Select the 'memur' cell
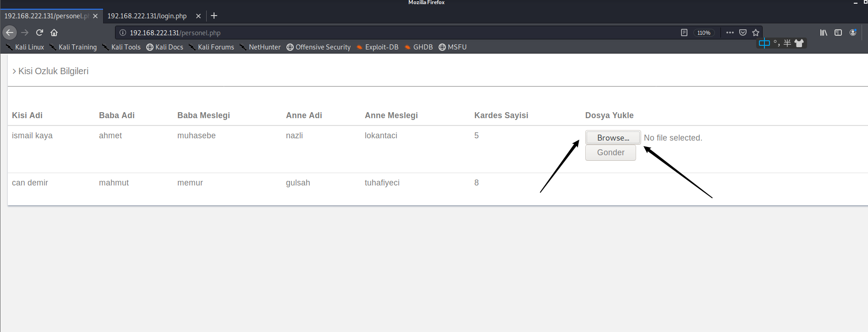 pyautogui.click(x=190, y=183)
